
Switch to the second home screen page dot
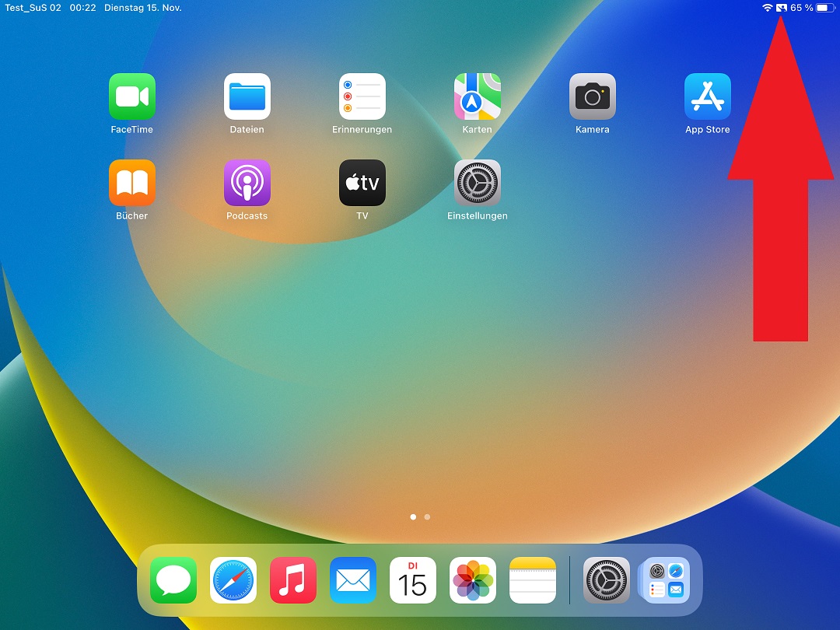(427, 517)
